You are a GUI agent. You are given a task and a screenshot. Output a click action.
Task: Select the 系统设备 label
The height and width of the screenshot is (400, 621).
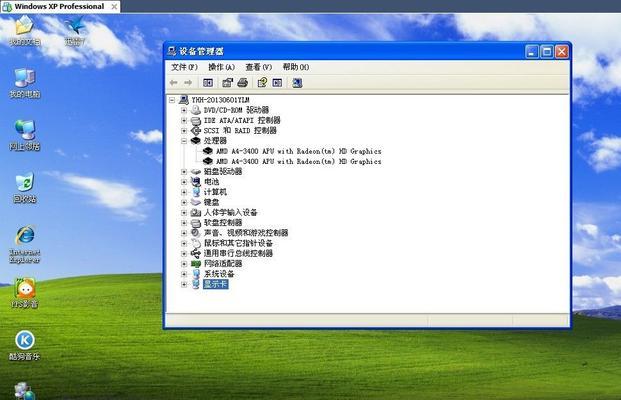coord(219,274)
